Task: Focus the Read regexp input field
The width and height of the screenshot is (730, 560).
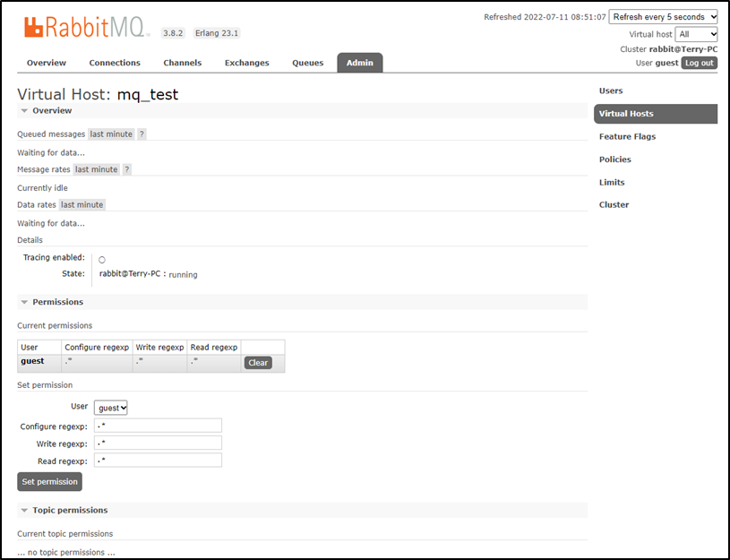Action: pyautogui.click(x=158, y=461)
